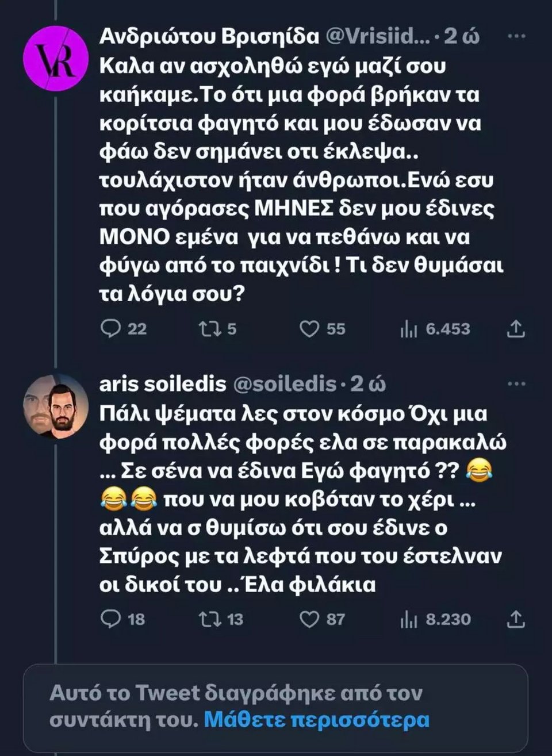Retweet the tweet with 13 retweets
The width and height of the screenshot is (552, 756).
pos(207,619)
